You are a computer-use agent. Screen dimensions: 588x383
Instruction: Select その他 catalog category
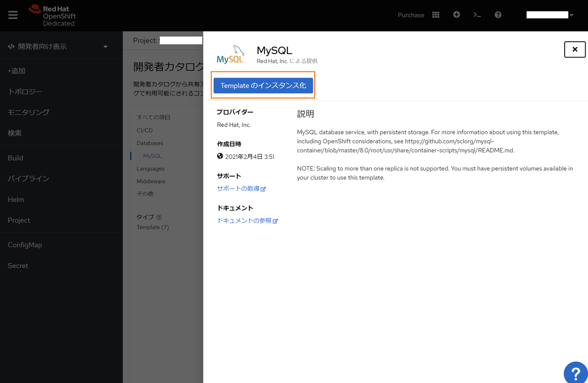pos(145,194)
